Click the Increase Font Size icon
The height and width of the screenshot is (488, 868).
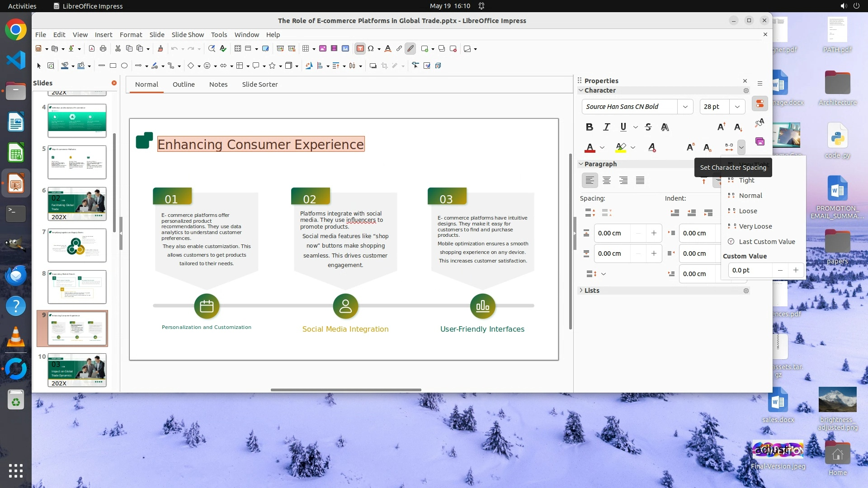(721, 127)
